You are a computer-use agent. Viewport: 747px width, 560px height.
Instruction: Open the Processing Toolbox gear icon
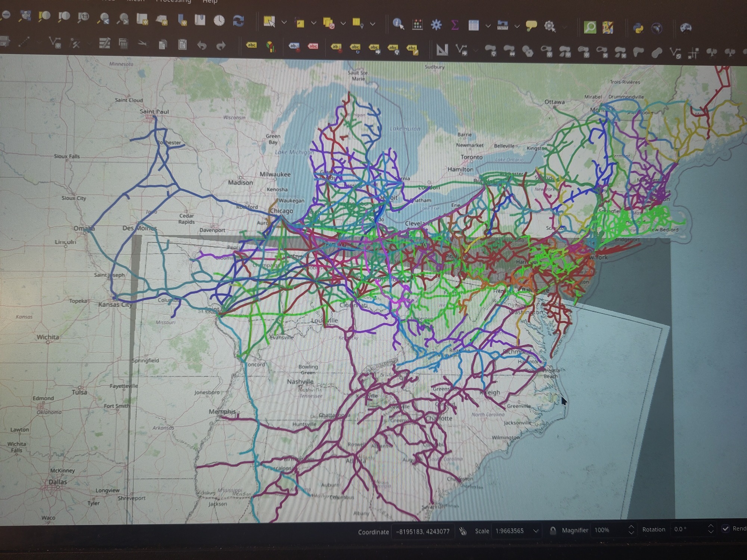436,25
